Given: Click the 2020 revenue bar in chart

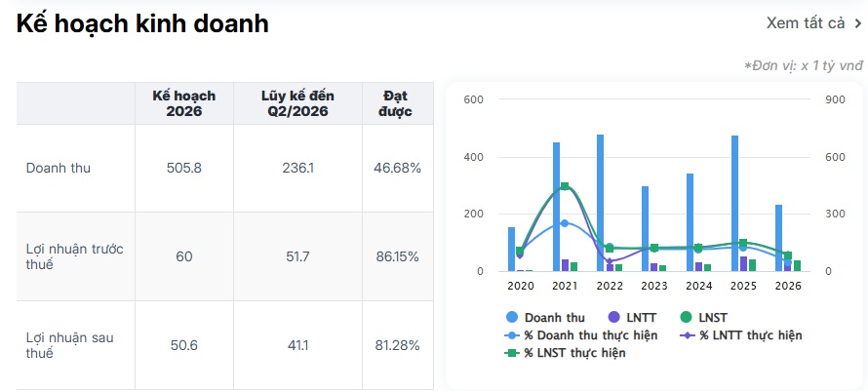Looking at the screenshot, I should coord(511,250).
